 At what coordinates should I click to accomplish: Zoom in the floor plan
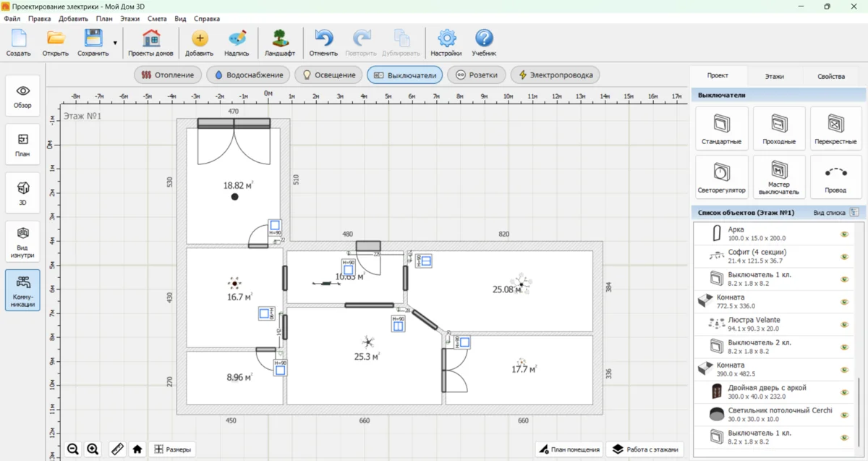(x=93, y=449)
